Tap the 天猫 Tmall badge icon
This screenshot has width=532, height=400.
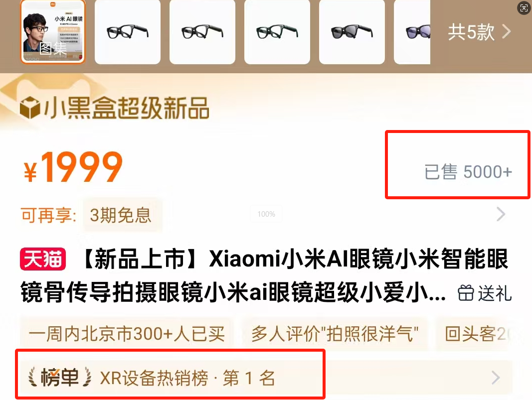[43, 260]
